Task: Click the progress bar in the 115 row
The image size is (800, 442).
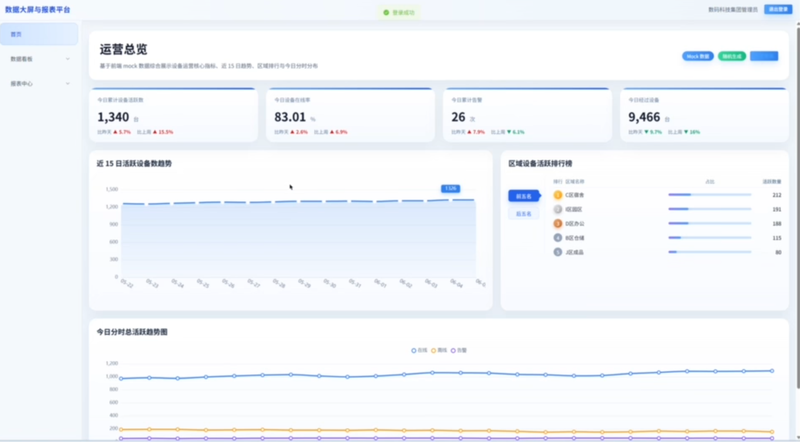Action: [x=710, y=238]
